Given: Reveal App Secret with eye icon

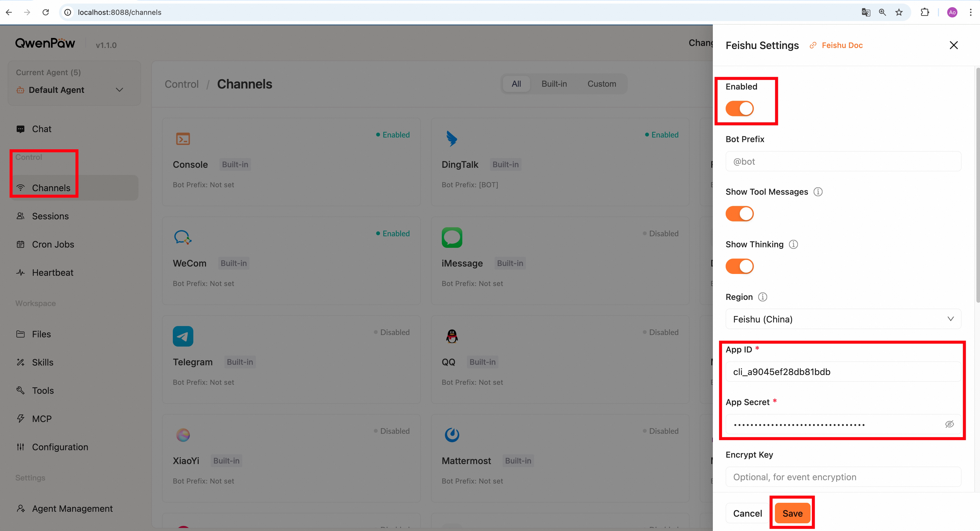Looking at the screenshot, I should 949,424.
